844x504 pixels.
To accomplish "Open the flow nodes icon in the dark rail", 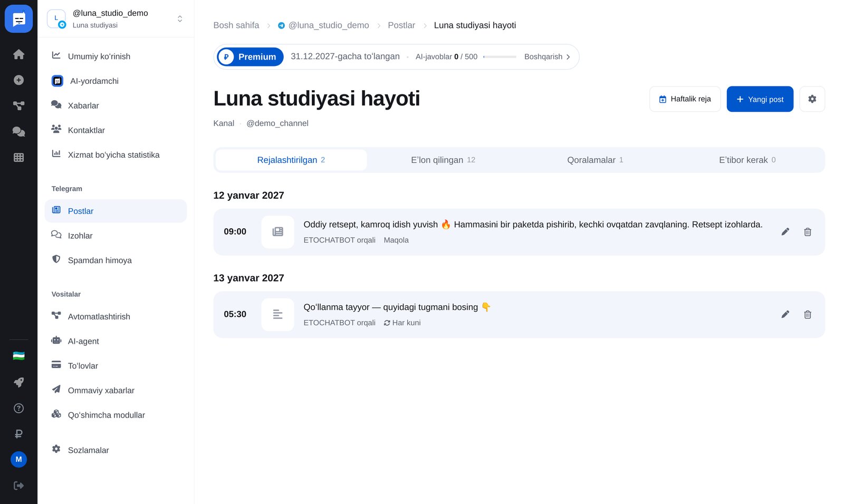I will click(x=18, y=106).
